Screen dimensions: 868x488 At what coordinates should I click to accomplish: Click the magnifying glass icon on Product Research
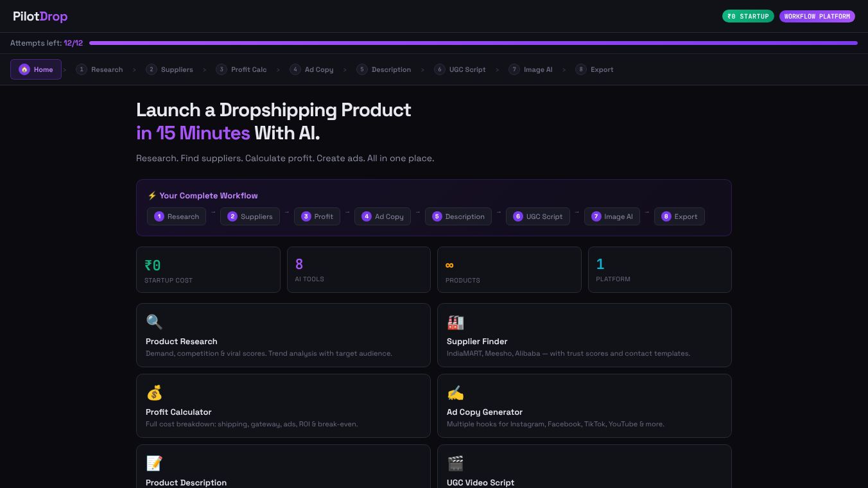[x=154, y=322]
